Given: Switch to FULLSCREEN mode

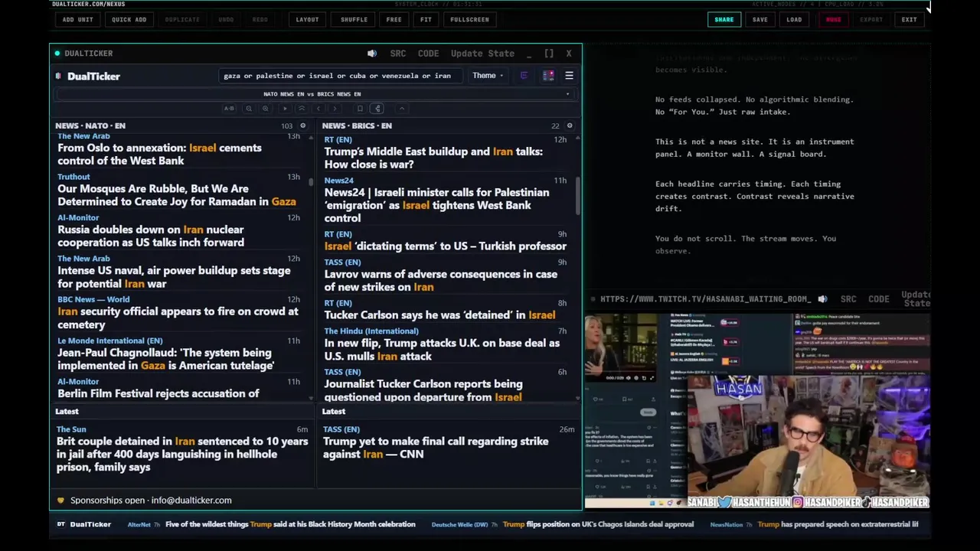Looking at the screenshot, I should (469, 19).
